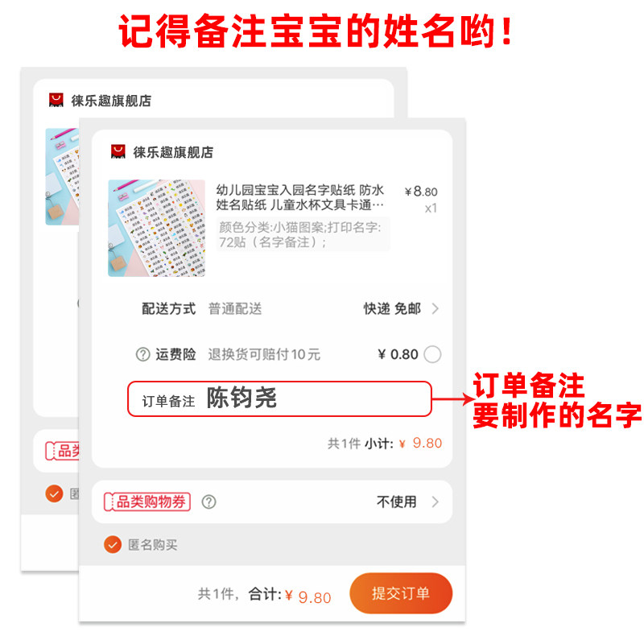Viewport: 644px width, 644px height.
Task: Open the 徕乐趣旗舰店 shop name in front card
Action: (x=173, y=152)
